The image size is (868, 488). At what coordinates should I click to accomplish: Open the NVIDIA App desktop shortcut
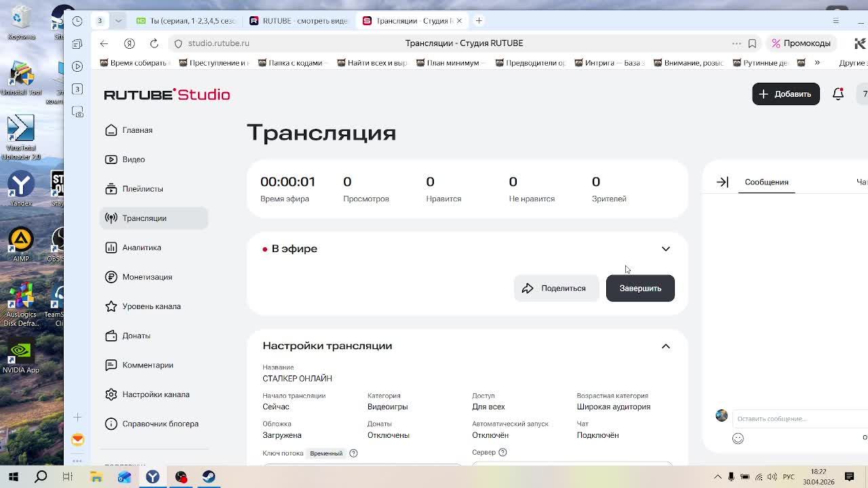(x=21, y=357)
